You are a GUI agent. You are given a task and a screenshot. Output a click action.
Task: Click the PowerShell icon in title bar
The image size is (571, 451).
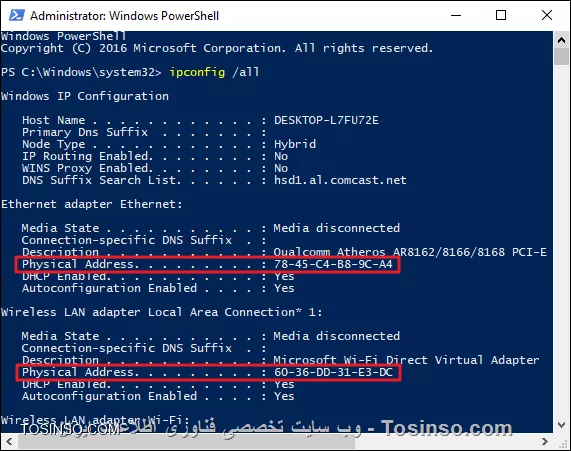tap(16, 16)
